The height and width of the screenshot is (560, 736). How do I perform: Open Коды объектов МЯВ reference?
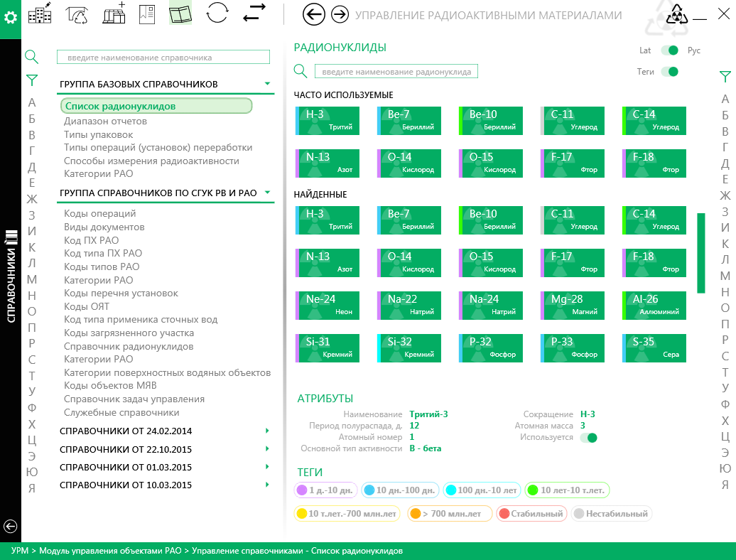pyautogui.click(x=110, y=385)
